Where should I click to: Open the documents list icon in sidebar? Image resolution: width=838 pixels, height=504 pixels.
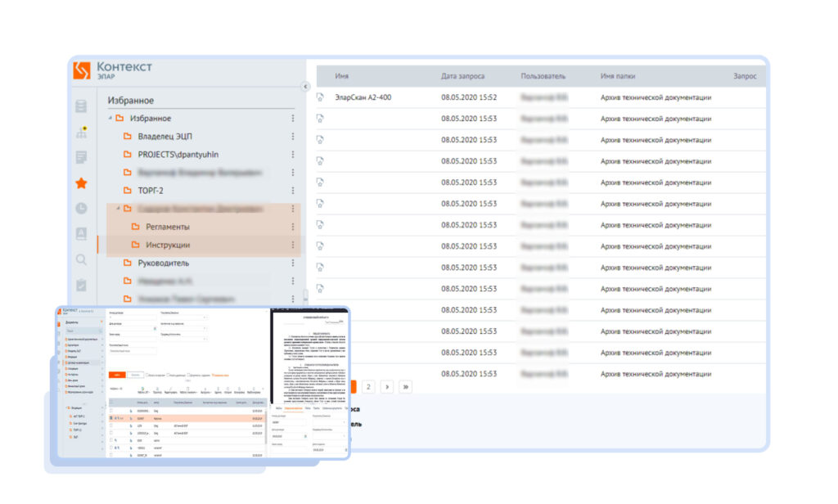coord(81,157)
